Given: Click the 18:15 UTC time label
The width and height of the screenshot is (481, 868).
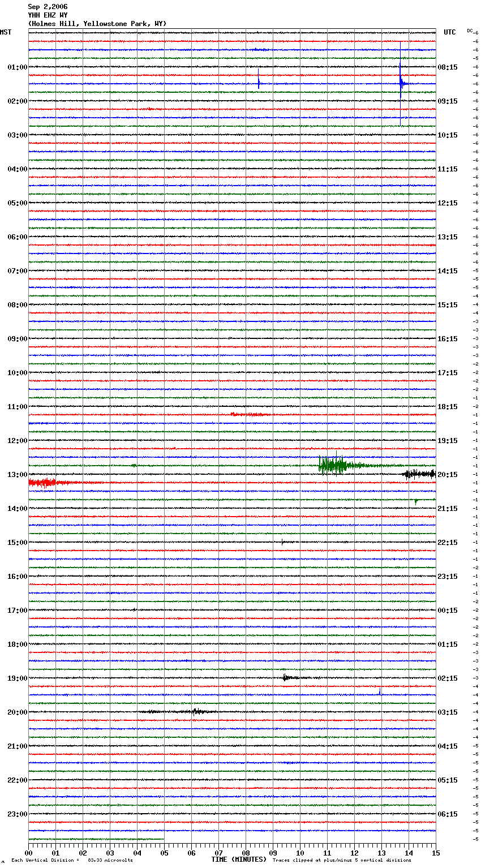Looking at the screenshot, I should [448, 407].
